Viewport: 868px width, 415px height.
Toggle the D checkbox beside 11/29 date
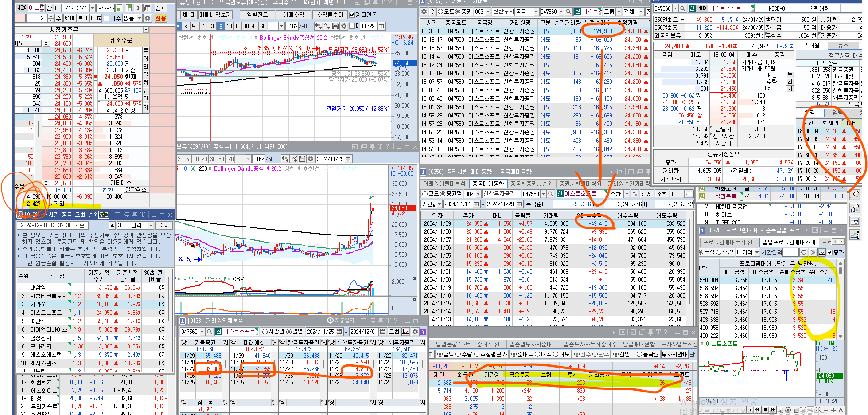(x=352, y=26)
